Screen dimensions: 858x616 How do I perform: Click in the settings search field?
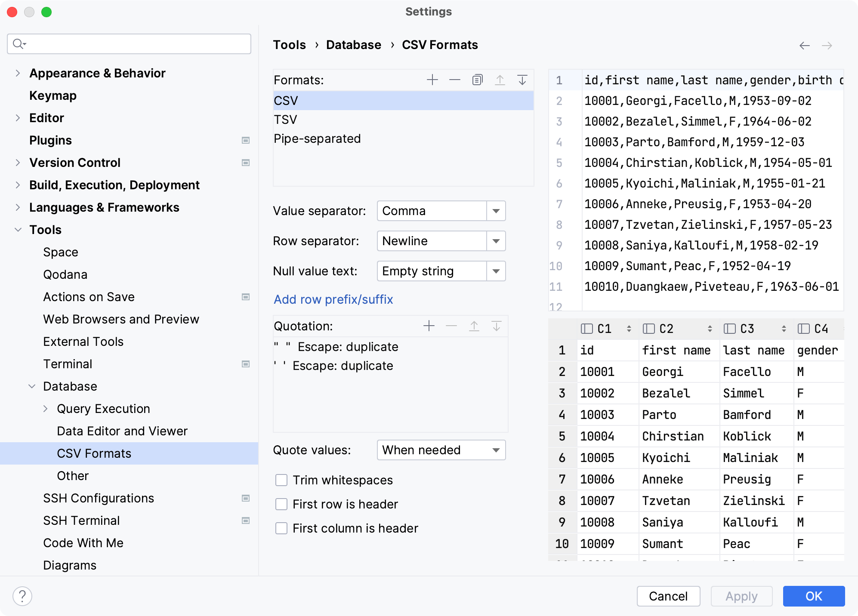click(x=129, y=43)
